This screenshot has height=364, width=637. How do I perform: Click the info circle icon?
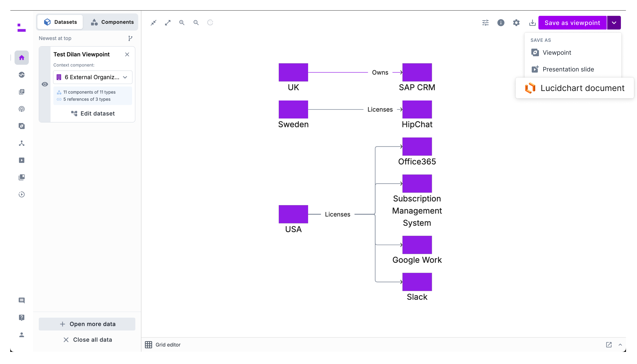click(x=501, y=23)
